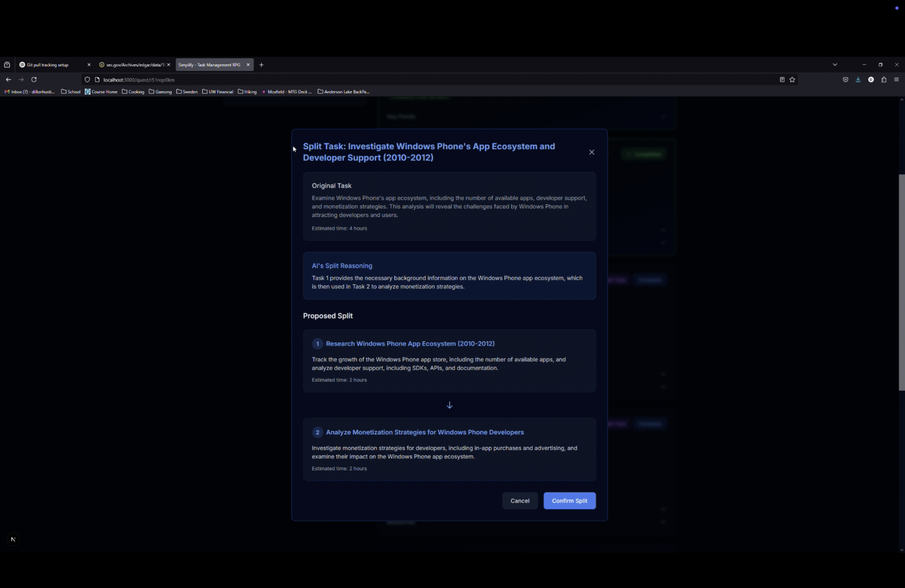Expand the list all tabs chevron

click(835, 65)
